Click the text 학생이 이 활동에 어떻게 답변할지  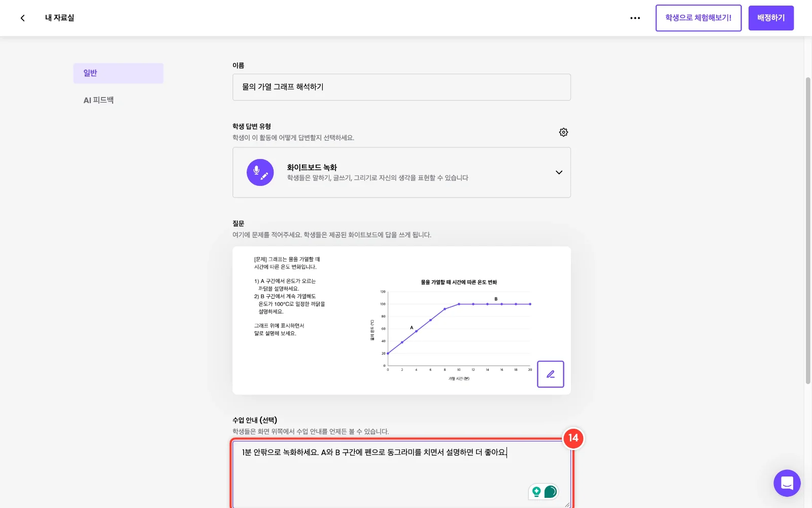(293, 138)
